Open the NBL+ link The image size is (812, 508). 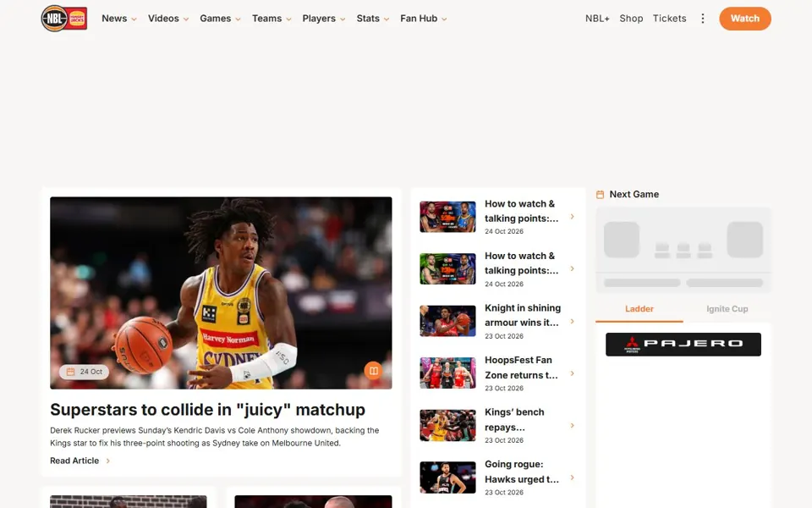click(x=597, y=19)
